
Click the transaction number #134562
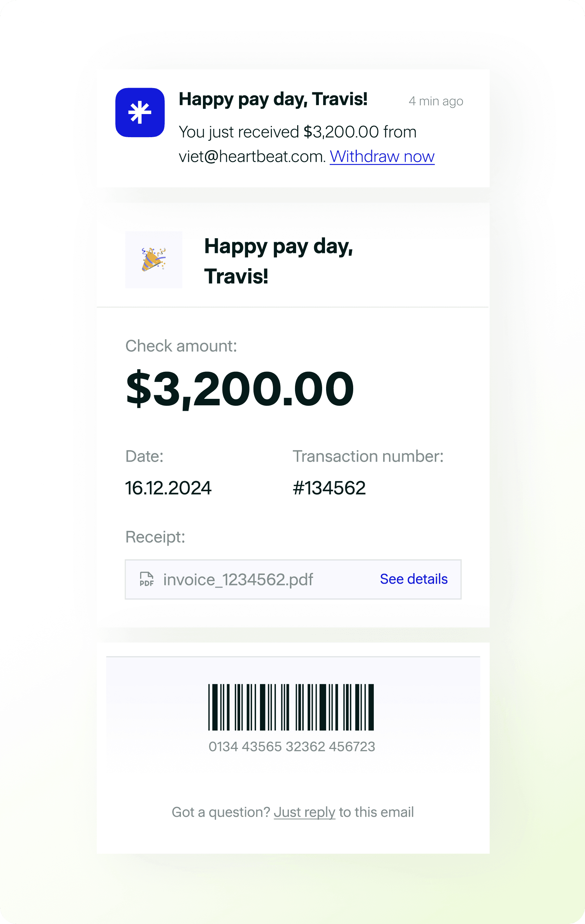(329, 488)
